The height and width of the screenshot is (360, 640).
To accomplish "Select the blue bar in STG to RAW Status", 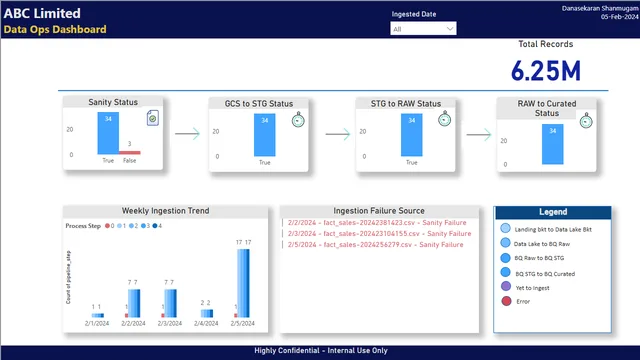I will click(x=411, y=135).
